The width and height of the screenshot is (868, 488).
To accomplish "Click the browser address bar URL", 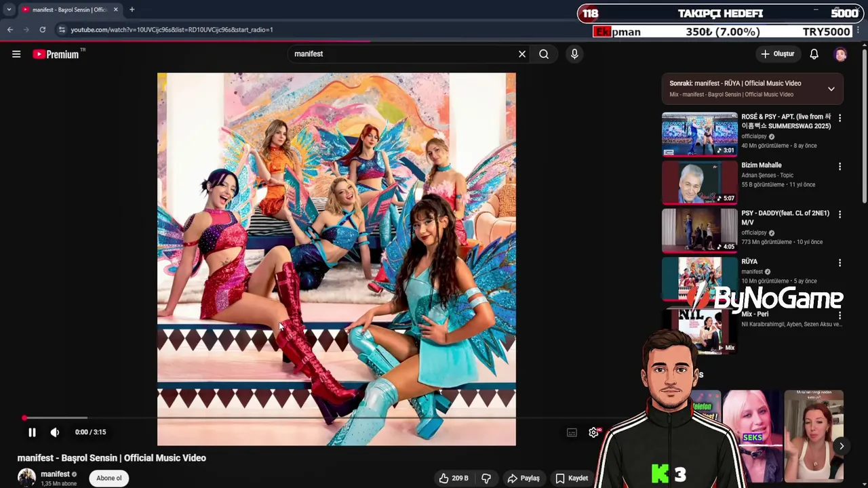I will point(172,30).
